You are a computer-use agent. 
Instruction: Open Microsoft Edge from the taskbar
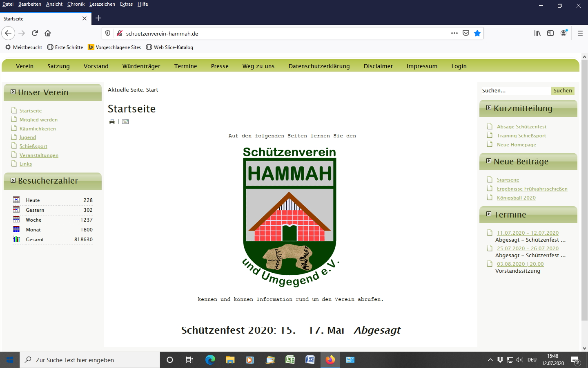tap(210, 360)
